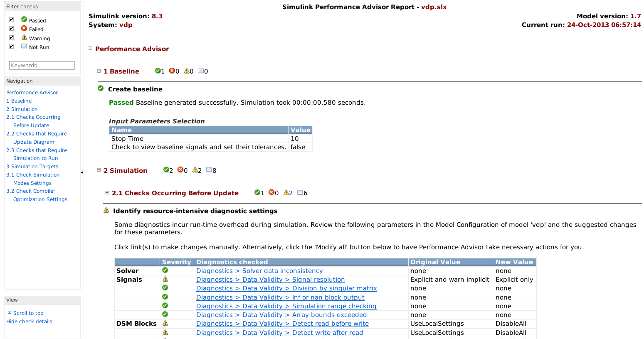Click warning severity icon for Signal resolution
Image resolution: width=644 pixels, height=339 pixels.
(165, 279)
